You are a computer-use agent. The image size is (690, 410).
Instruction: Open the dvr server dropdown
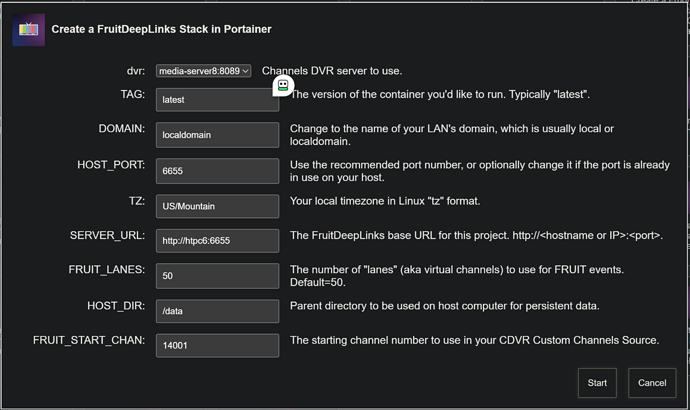pyautogui.click(x=203, y=71)
